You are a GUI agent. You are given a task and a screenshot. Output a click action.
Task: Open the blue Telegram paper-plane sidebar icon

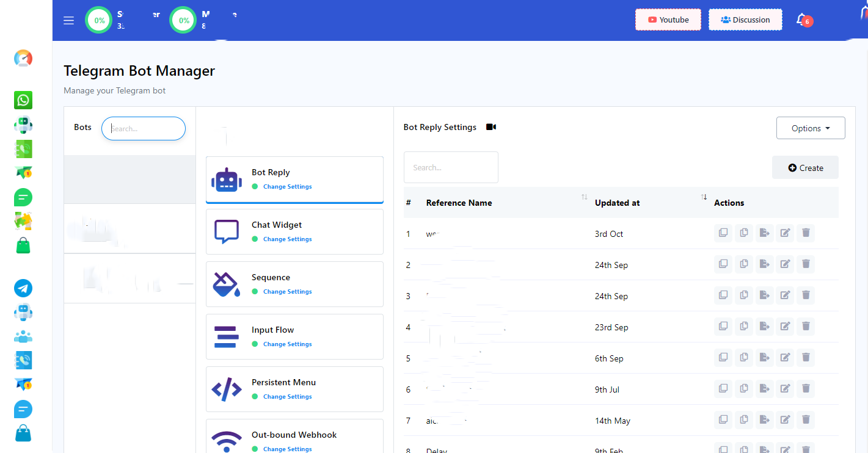23,288
